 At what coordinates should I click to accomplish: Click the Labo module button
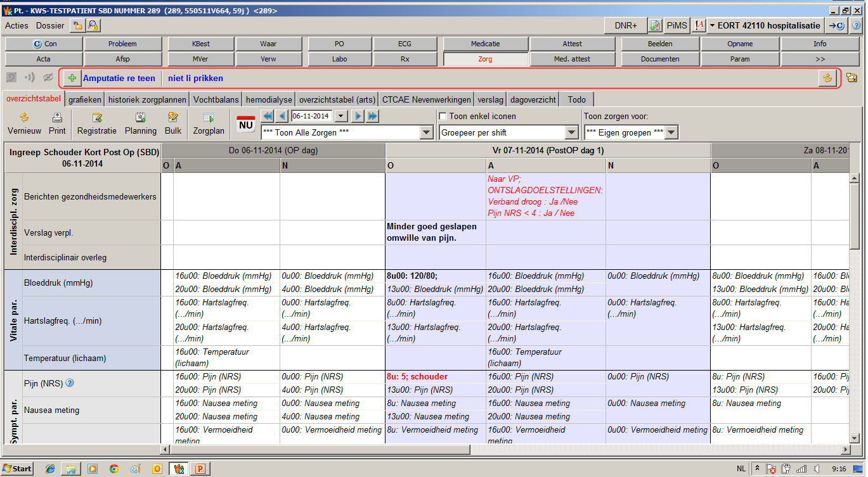pyautogui.click(x=340, y=59)
